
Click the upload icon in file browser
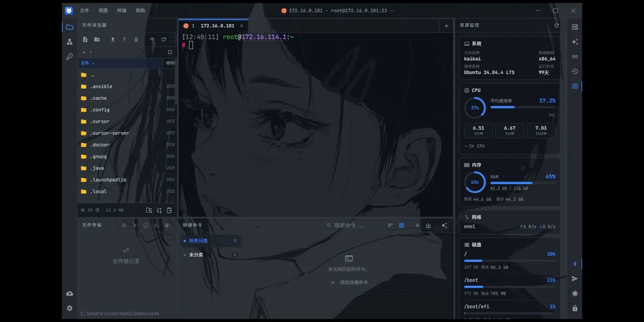pyautogui.click(x=113, y=39)
